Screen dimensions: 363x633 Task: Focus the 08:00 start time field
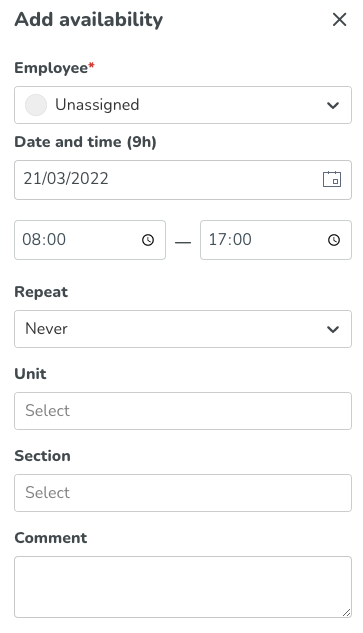(90, 240)
